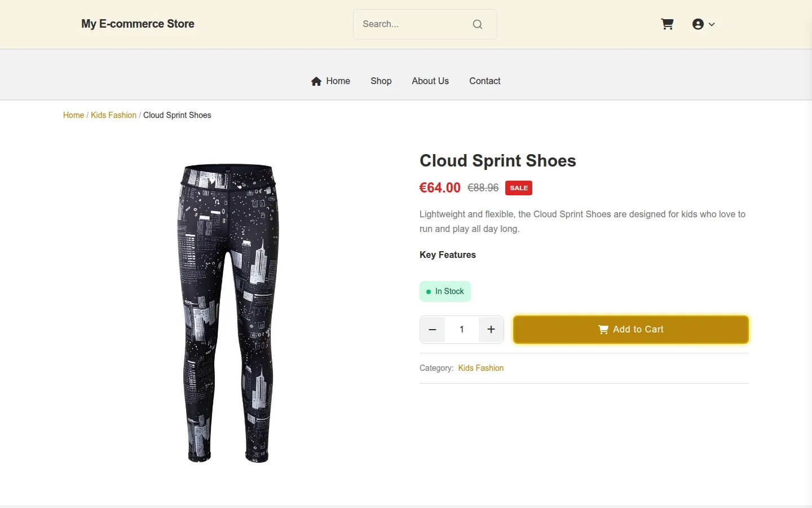Open the Contact navigation link
The width and height of the screenshot is (812, 508).
(x=485, y=81)
